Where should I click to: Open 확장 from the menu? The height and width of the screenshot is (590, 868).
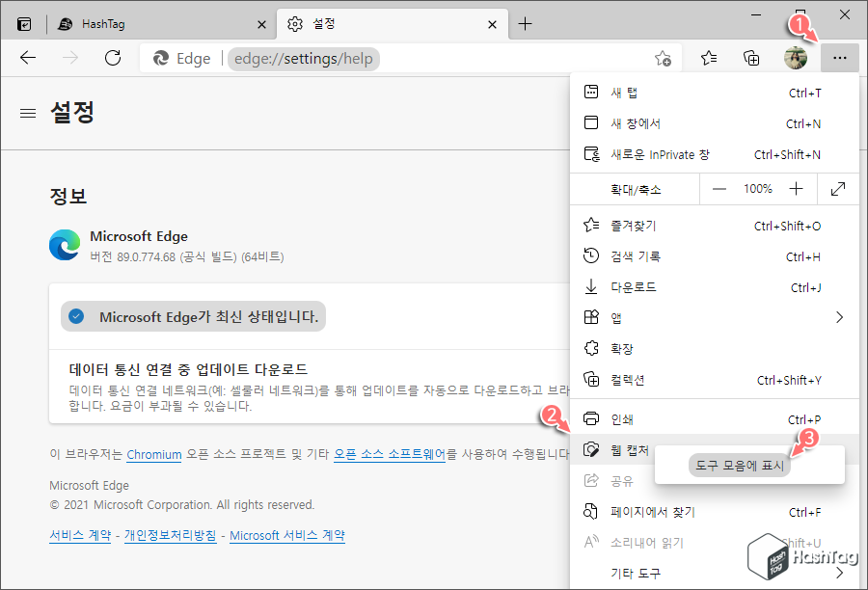pyautogui.click(x=714, y=349)
